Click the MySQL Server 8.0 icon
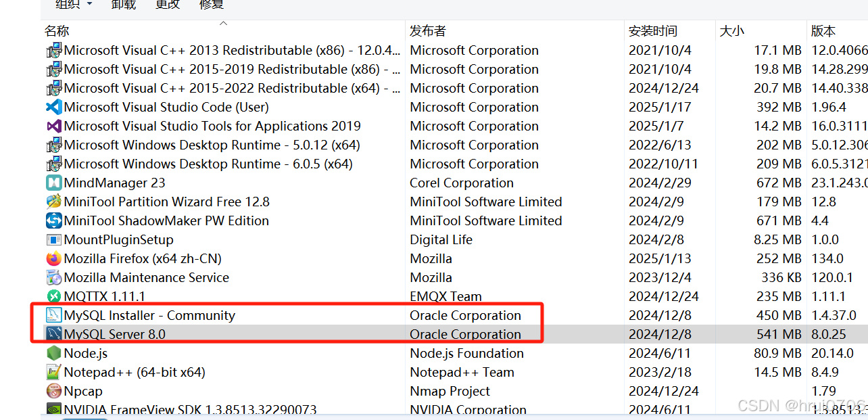This screenshot has width=868, height=420. [x=54, y=334]
